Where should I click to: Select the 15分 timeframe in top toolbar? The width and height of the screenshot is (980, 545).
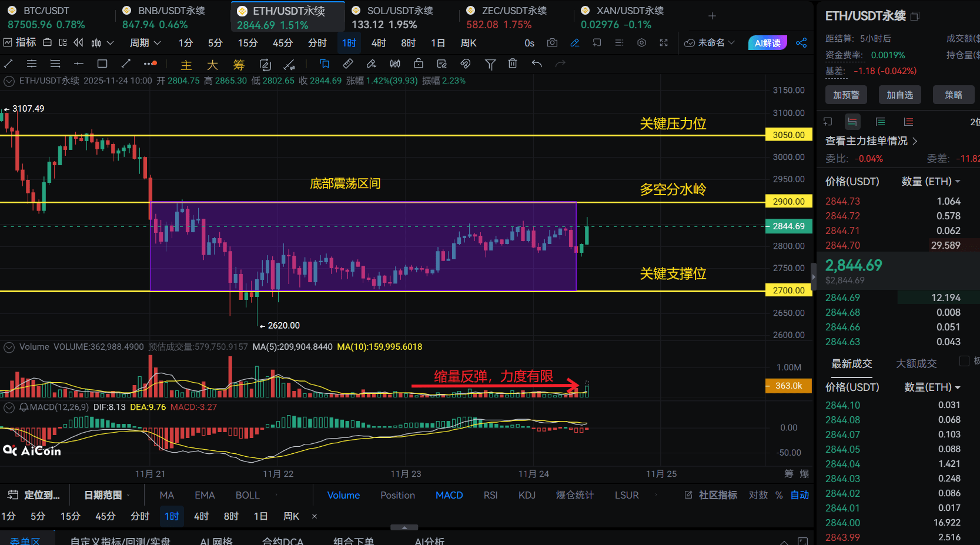click(247, 43)
